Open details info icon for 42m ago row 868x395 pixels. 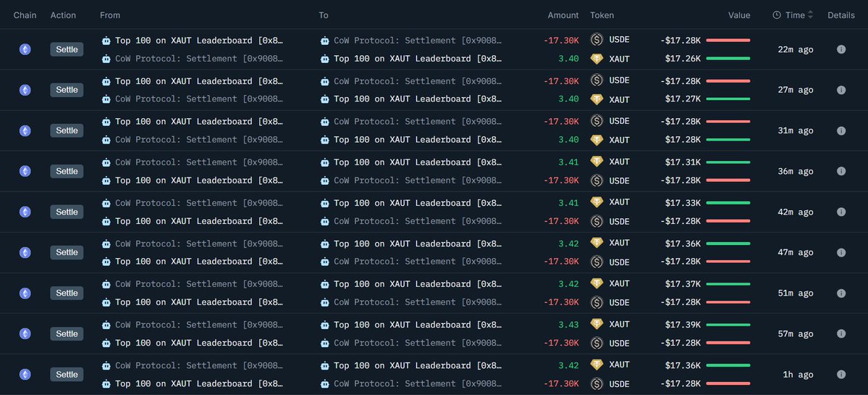tap(841, 212)
